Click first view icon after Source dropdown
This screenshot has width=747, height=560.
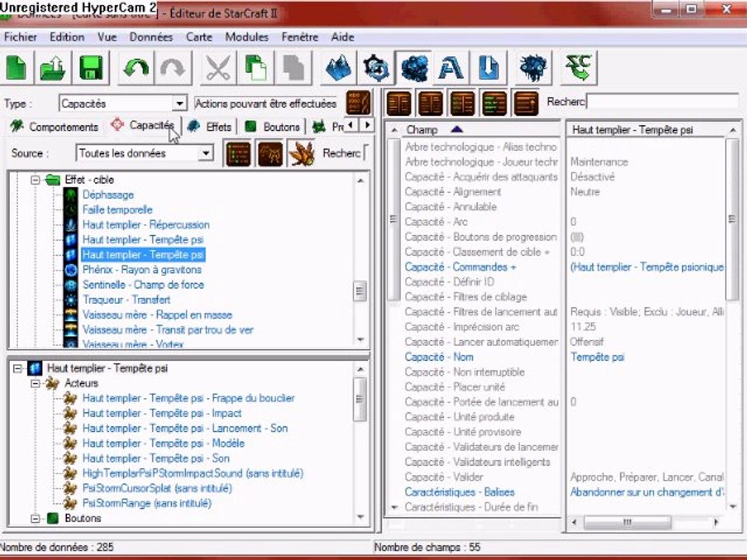click(238, 153)
